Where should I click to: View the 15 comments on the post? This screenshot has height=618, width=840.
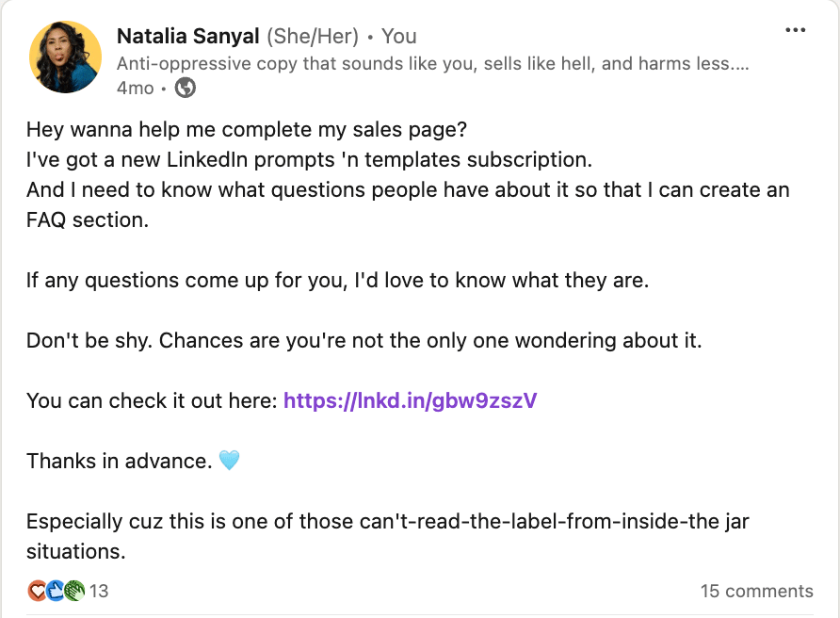coord(756,591)
